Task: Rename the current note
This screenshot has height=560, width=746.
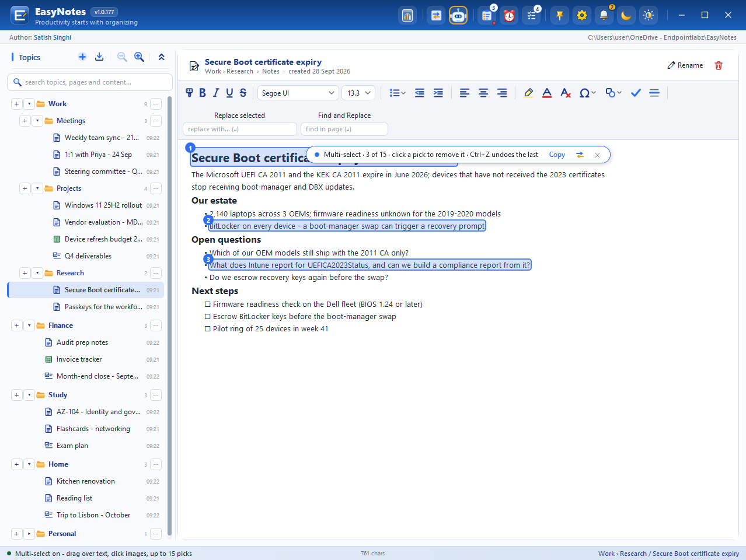Action: coord(685,65)
